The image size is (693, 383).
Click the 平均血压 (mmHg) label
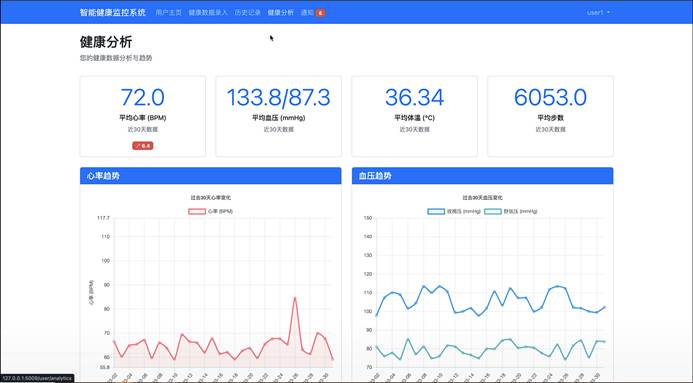click(278, 118)
